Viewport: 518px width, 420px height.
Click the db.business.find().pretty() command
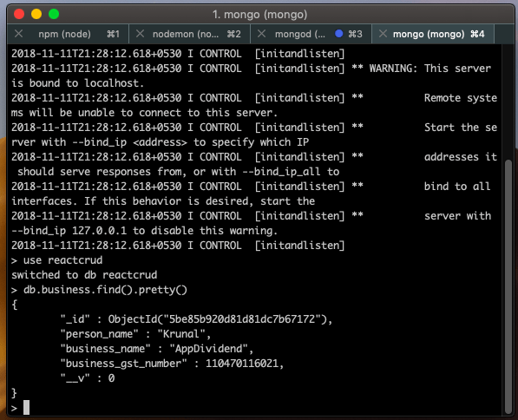pos(105,290)
